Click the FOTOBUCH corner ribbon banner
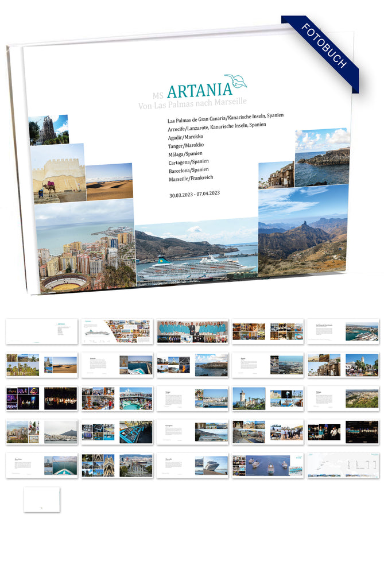 (325, 51)
